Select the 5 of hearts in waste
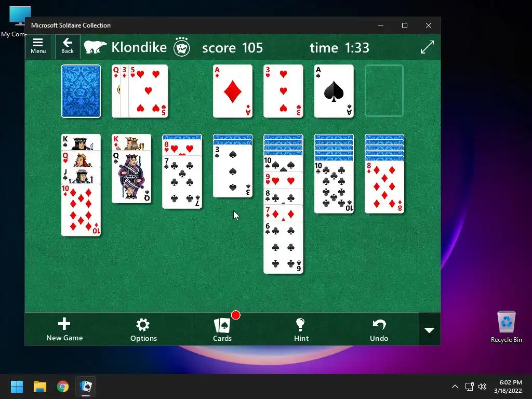This screenshot has height=399, width=532. pos(148,91)
